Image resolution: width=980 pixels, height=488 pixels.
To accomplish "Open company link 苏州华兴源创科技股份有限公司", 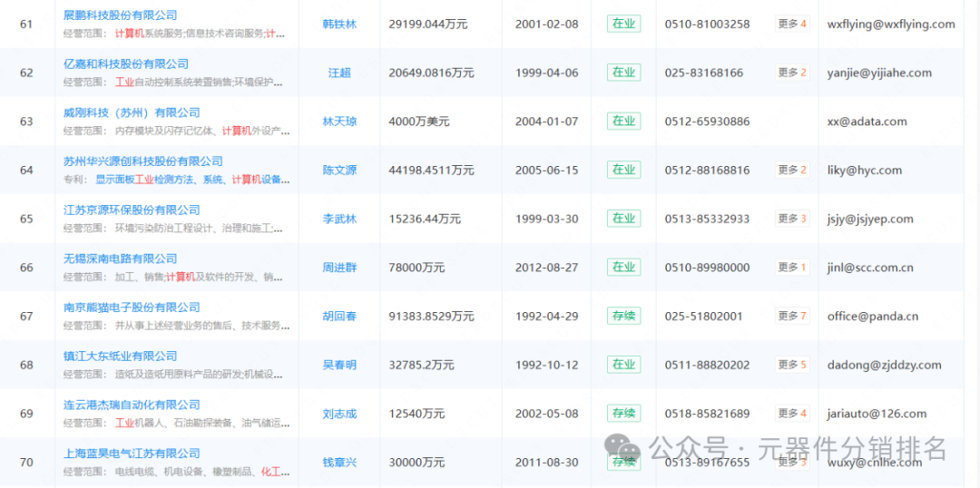I will [x=143, y=161].
